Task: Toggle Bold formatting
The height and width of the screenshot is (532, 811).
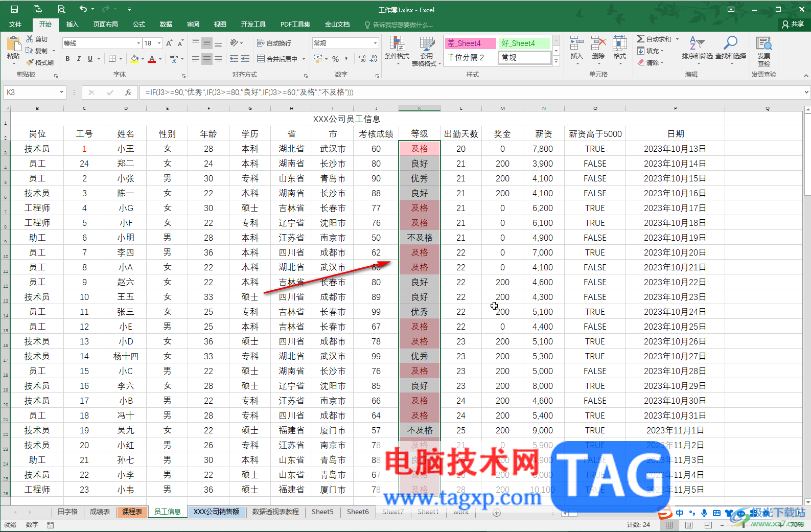Action: pyautogui.click(x=67, y=59)
